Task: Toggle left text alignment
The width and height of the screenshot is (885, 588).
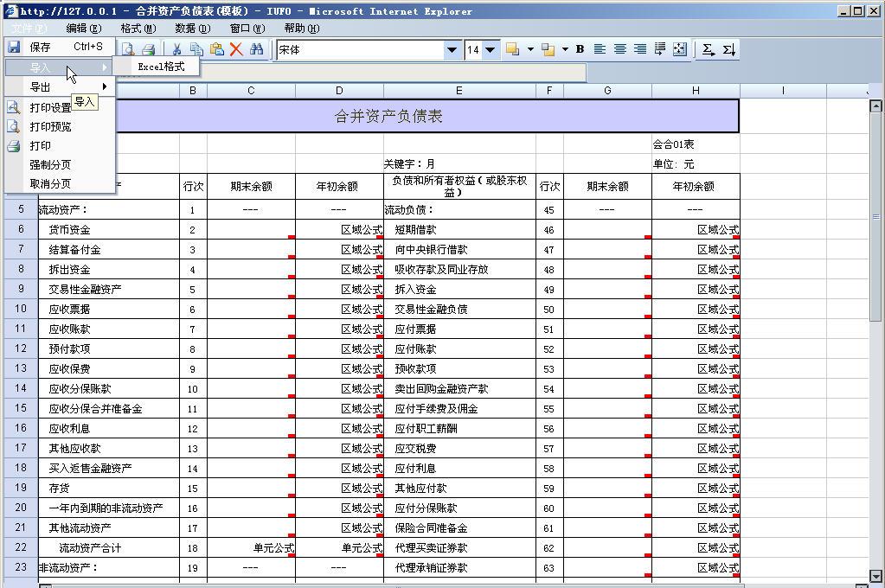Action: tap(600, 49)
